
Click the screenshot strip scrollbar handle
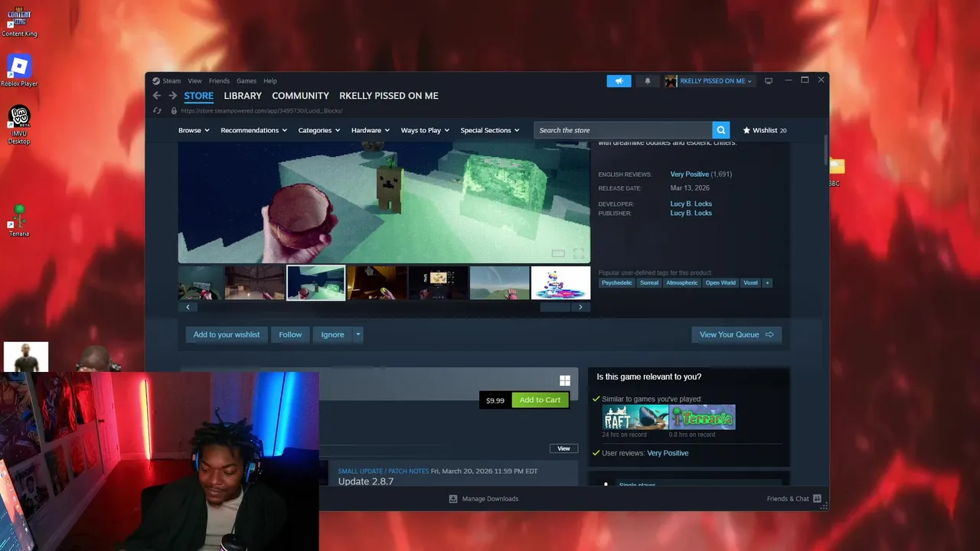tap(555, 307)
